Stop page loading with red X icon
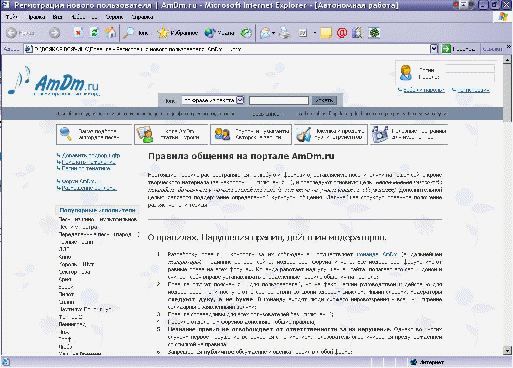 tap(78, 33)
